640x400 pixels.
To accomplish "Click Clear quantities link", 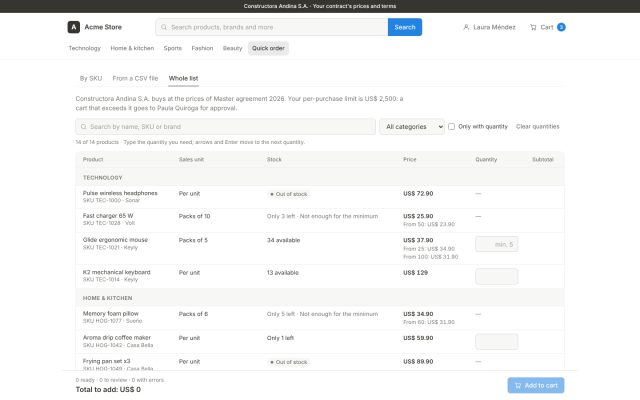I will click(x=538, y=127).
